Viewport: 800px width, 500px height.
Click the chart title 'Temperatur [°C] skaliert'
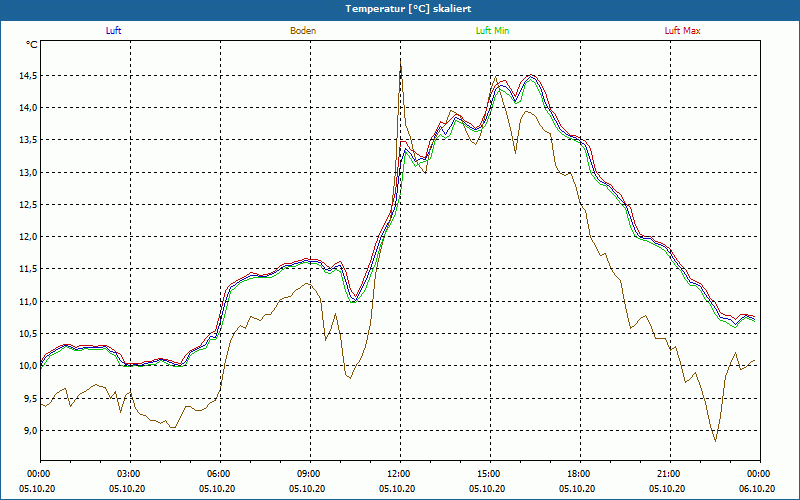408,9
